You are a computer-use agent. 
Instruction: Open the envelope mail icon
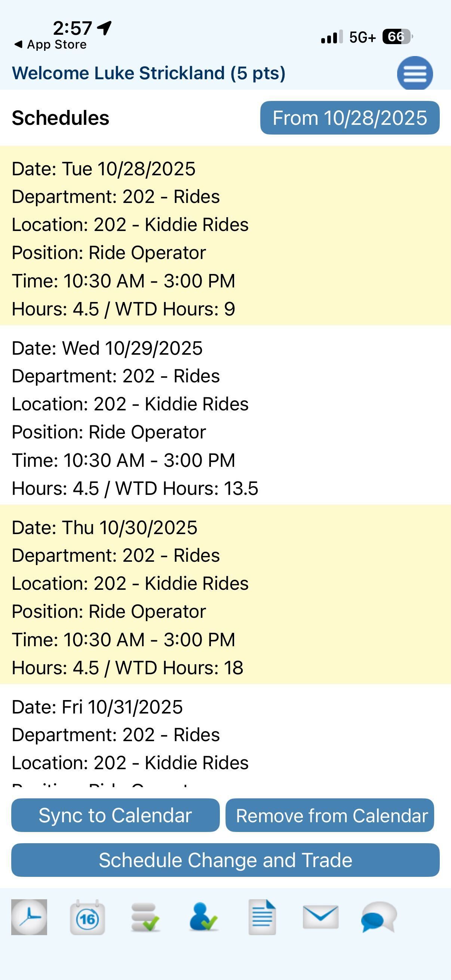320,917
